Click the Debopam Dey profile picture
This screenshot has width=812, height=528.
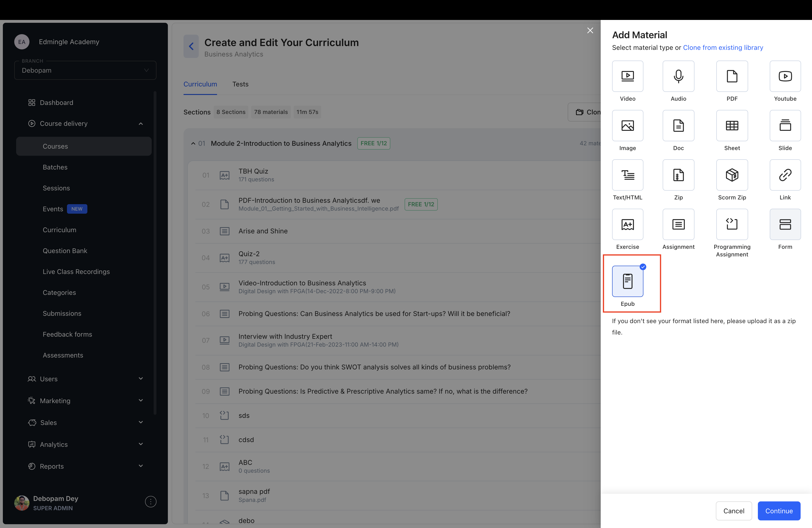click(22, 503)
